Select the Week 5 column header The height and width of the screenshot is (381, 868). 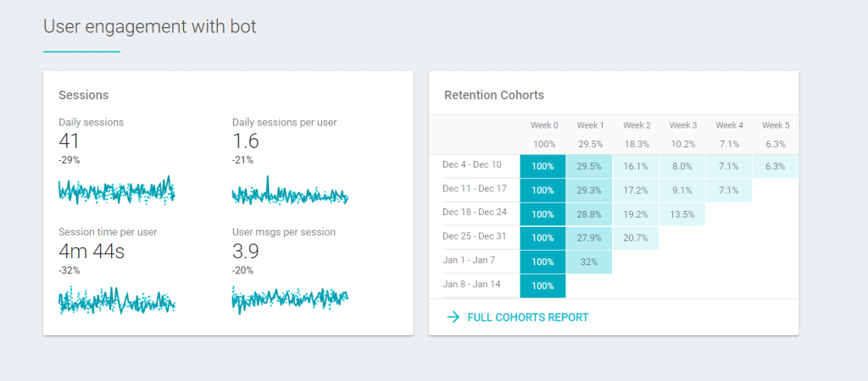[776, 125]
